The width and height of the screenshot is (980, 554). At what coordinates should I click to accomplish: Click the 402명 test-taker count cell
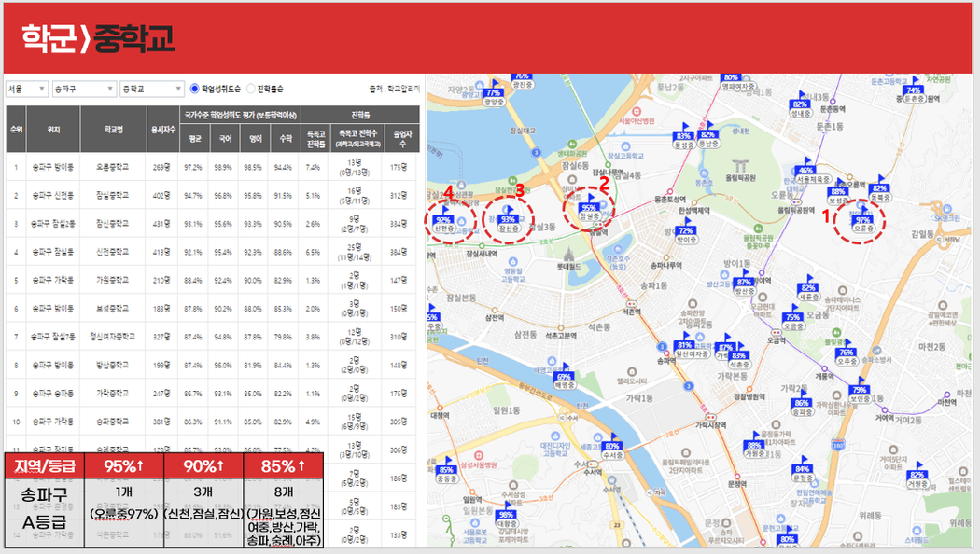coord(161,196)
